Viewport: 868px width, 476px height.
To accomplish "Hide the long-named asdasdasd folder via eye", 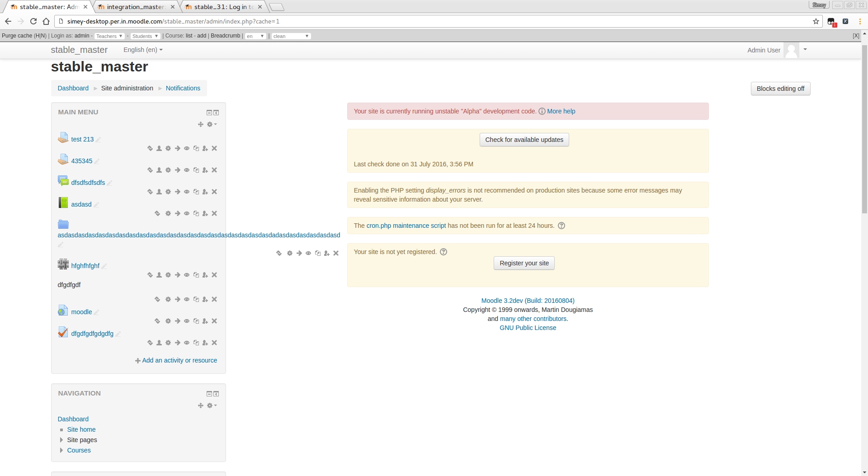I will point(308,253).
